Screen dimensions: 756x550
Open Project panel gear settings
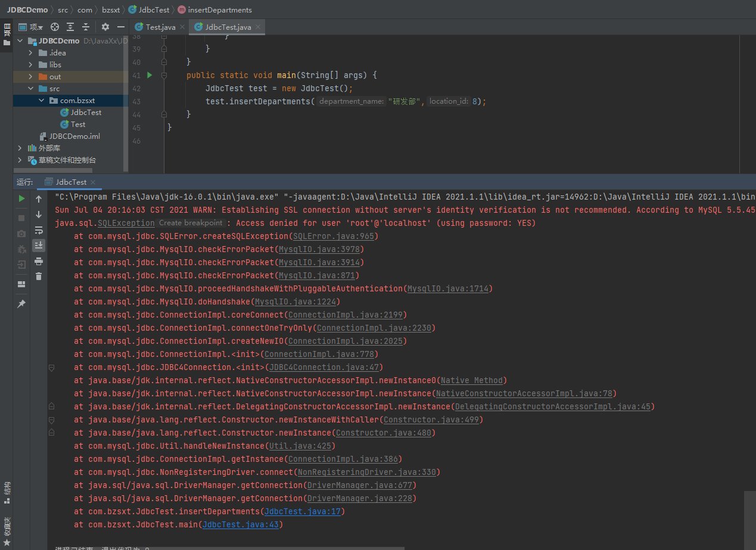coord(105,27)
